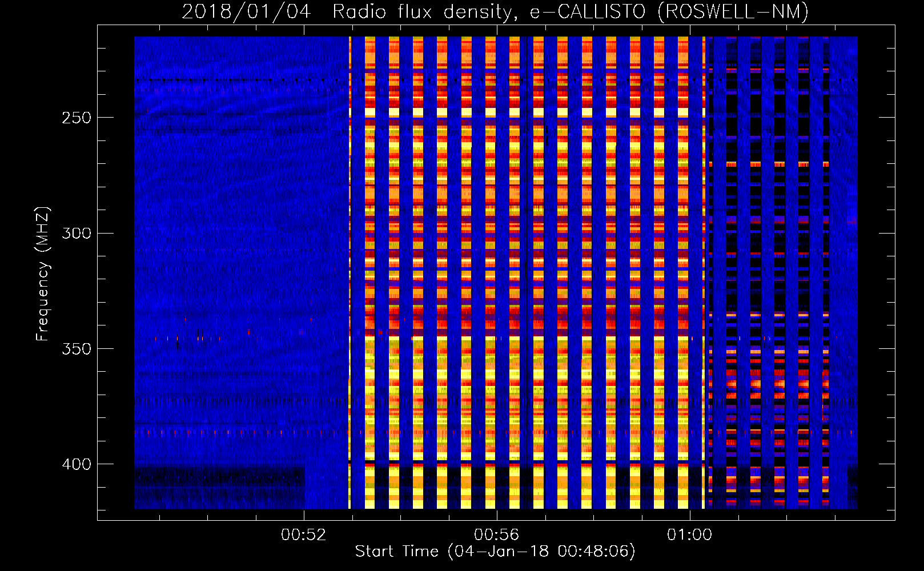Click the 350 frequency tick label
This screenshot has height=571, width=924.
point(77,349)
